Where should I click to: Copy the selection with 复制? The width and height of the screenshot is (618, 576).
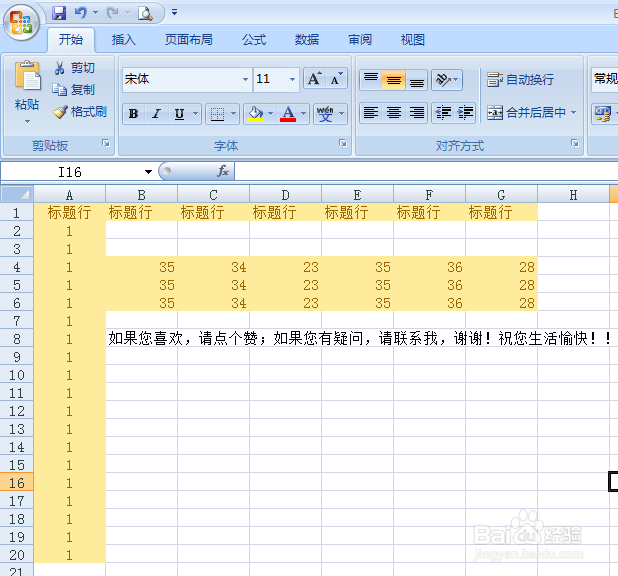pos(74,89)
